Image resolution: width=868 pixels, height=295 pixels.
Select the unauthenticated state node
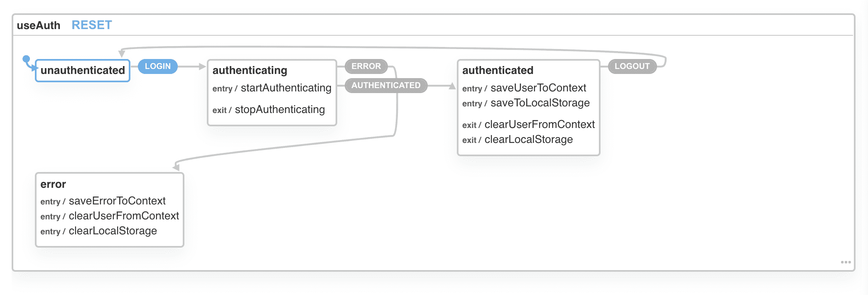[x=83, y=70]
